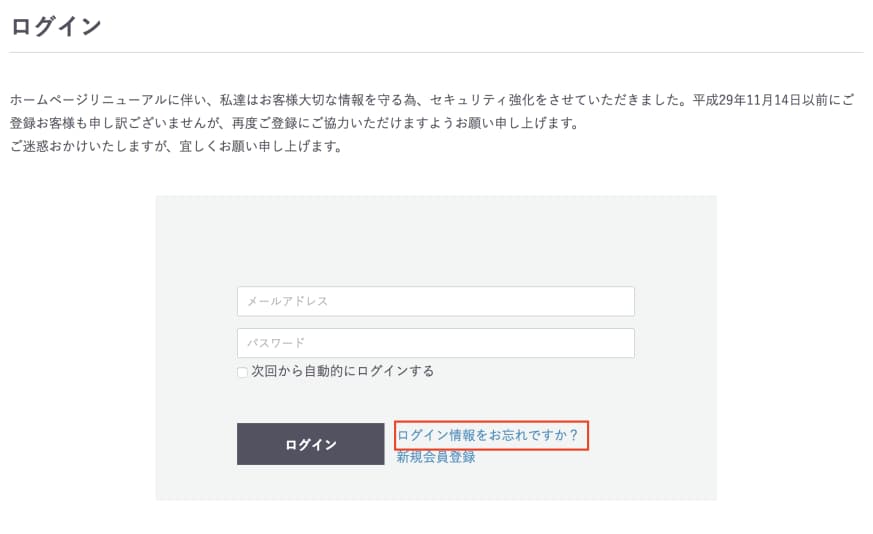Select the email address placeholder text
This screenshot has width=873, height=534.
coord(287,301)
